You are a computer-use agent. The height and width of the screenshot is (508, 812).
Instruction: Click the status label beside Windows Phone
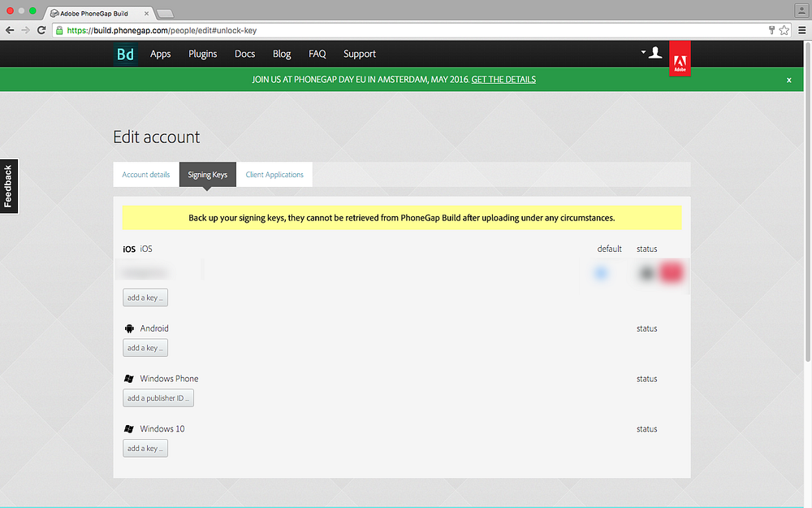click(x=647, y=379)
